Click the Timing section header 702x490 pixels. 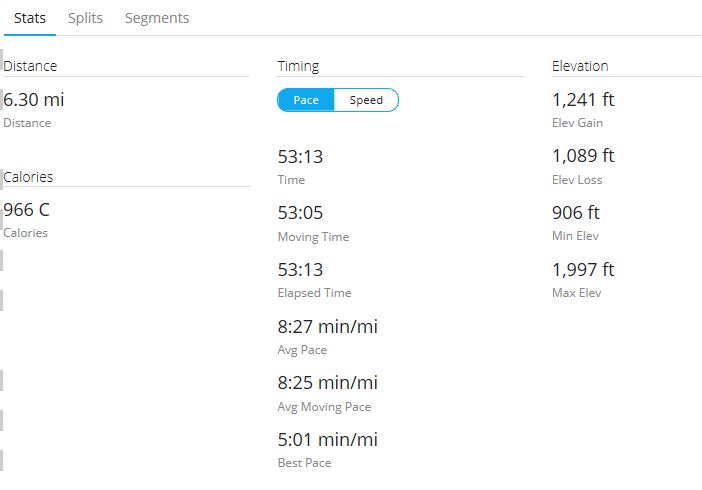tap(298, 66)
